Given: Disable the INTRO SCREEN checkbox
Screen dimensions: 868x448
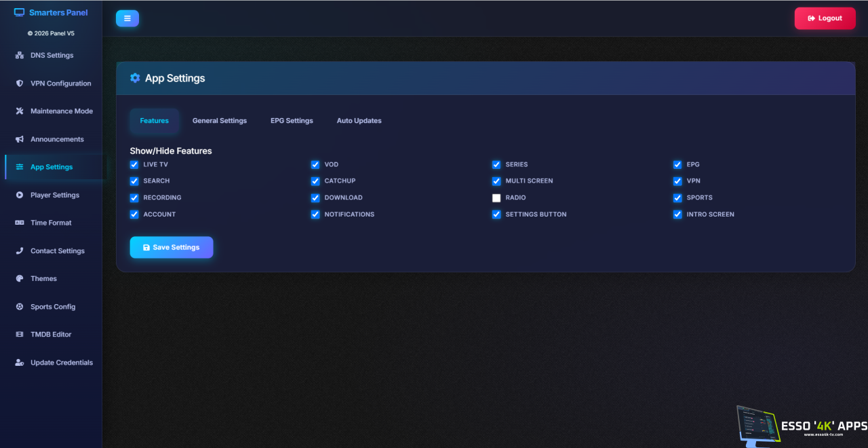Looking at the screenshot, I should coord(677,214).
